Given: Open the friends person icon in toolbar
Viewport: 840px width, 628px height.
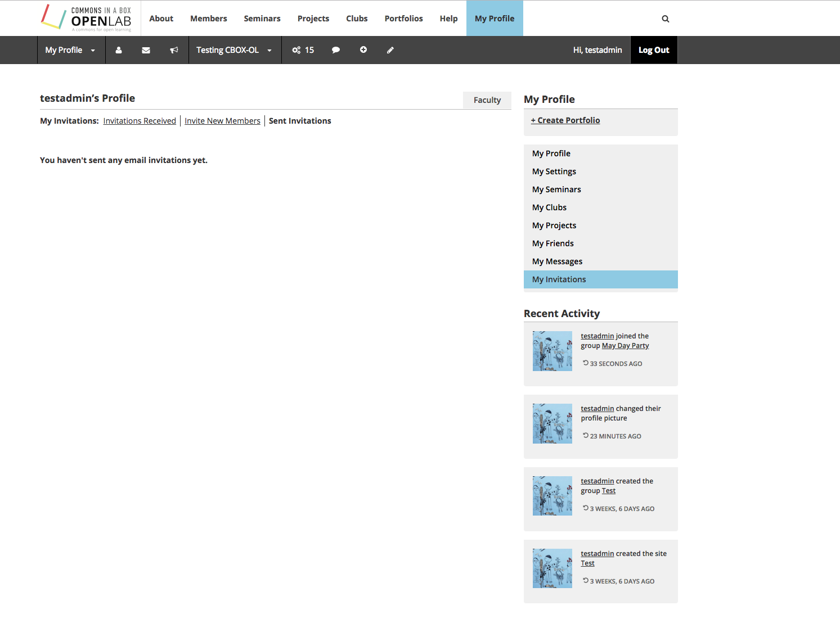Looking at the screenshot, I should coord(119,50).
